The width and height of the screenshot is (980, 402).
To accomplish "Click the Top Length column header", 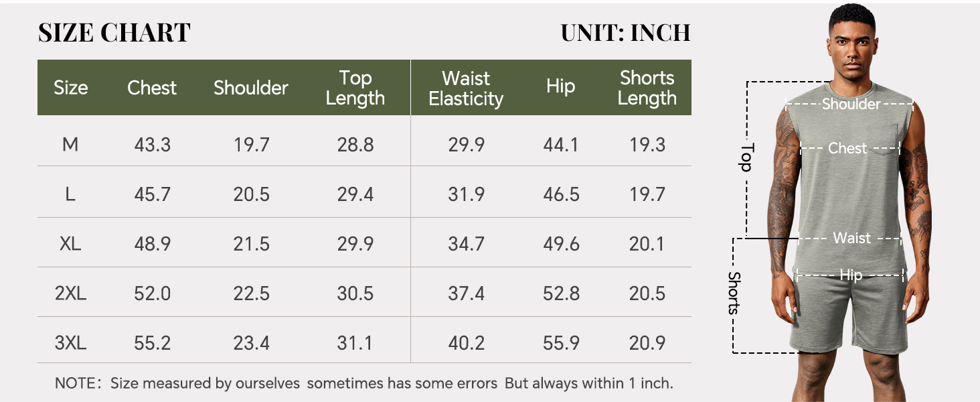I will tap(355, 88).
